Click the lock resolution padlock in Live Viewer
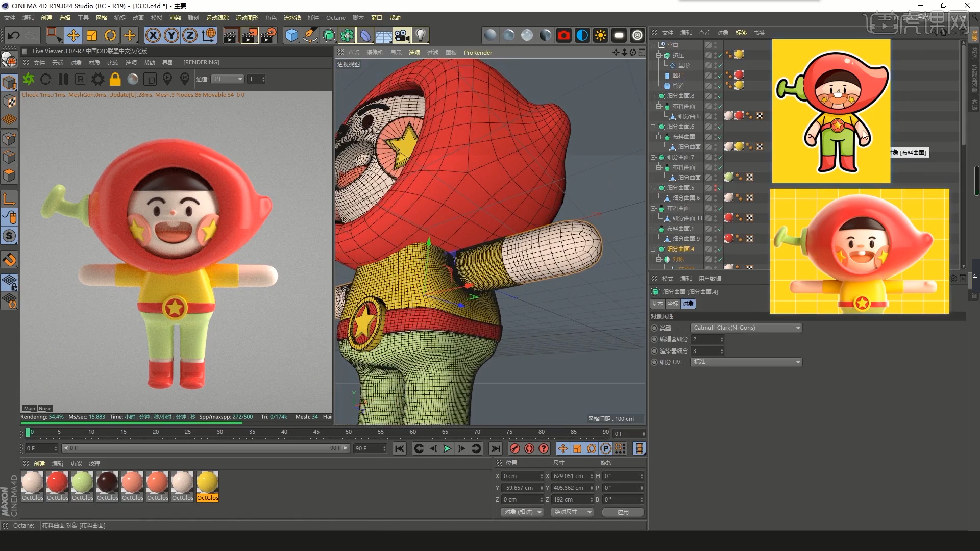Screen dimensions: 980x551 point(115,79)
